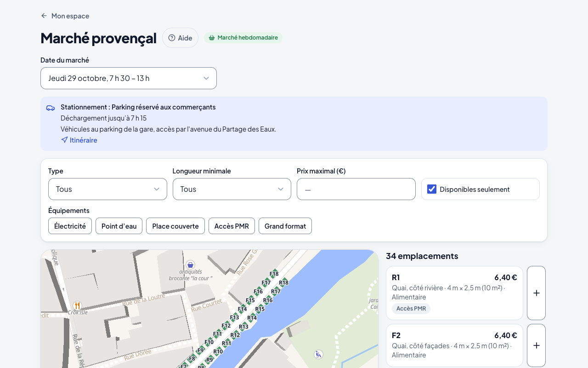The height and width of the screenshot is (368, 588).
Task: Select the F2 stall card
Action: [x=454, y=345]
